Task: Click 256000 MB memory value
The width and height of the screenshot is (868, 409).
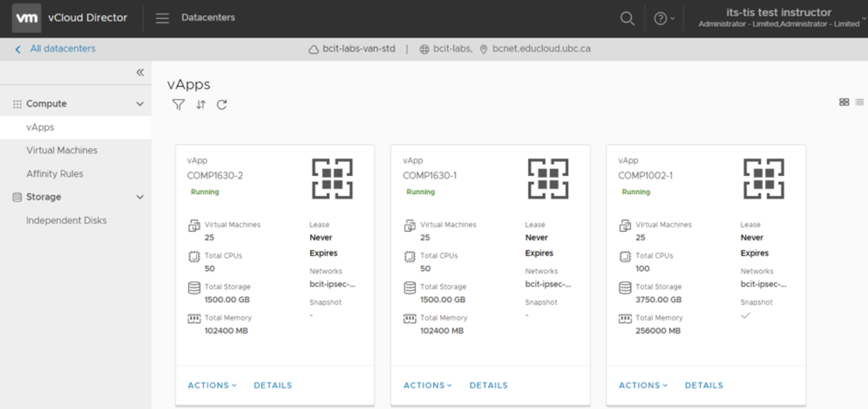Action: [658, 331]
